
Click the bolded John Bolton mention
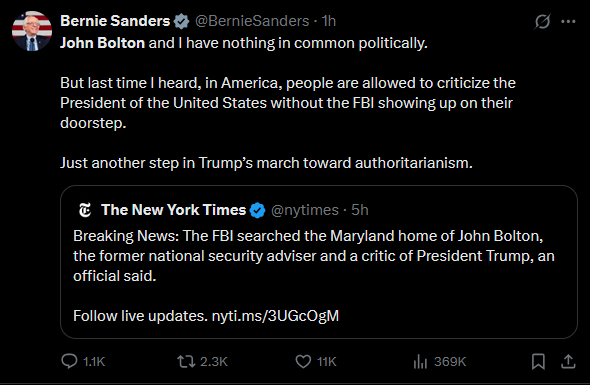click(102, 43)
